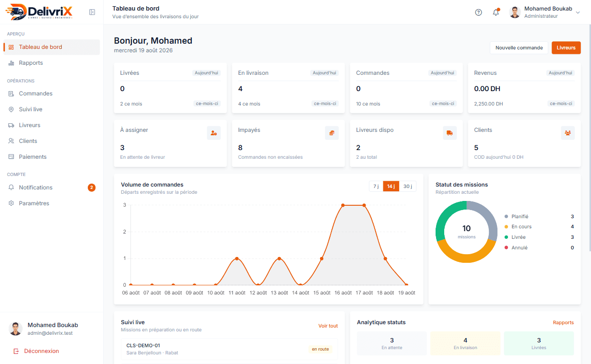The image size is (591, 364).
Task: Open the notifications bell in header
Action: [x=496, y=12]
